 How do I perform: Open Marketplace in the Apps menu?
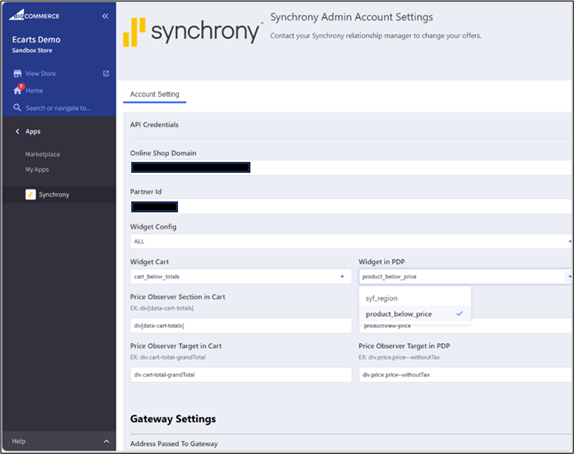point(42,154)
